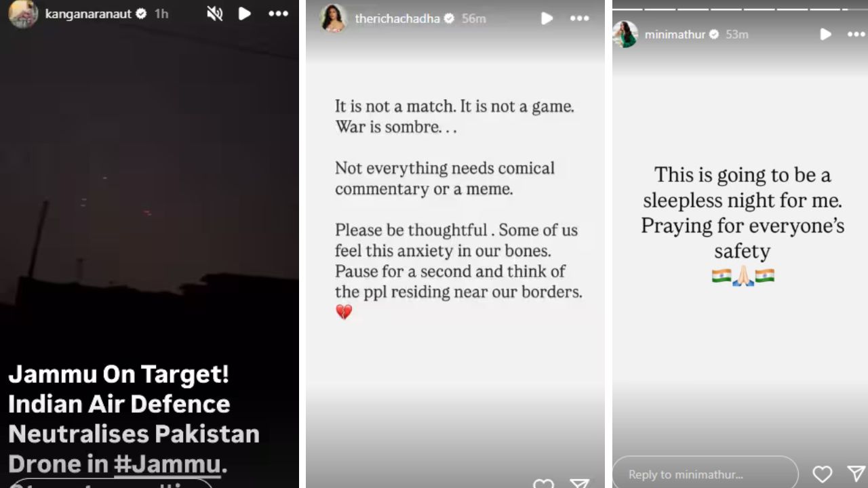Image resolution: width=868 pixels, height=488 pixels.
Task: Play the minimathur story
Action: tap(825, 34)
